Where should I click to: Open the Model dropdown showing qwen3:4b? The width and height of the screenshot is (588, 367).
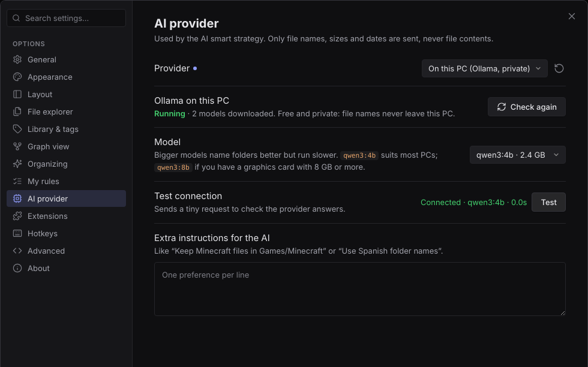coord(517,155)
